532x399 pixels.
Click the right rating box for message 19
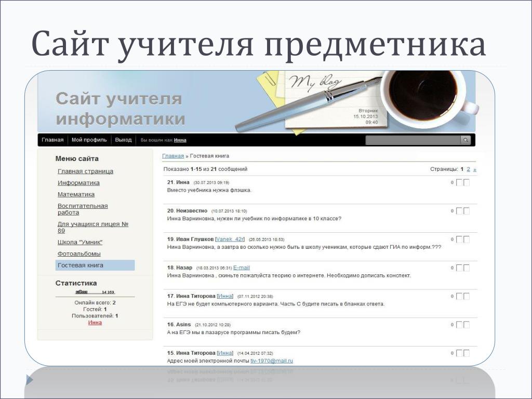coord(467,240)
